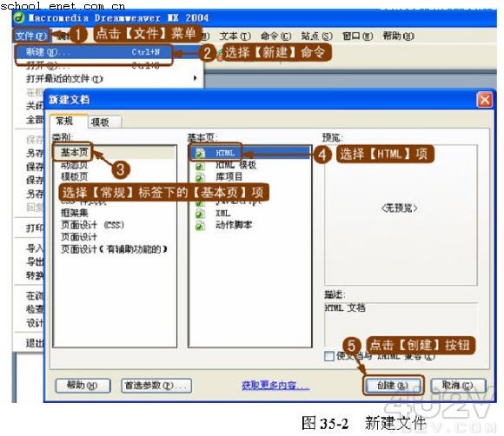This screenshot has width=504, height=436.
Task: Close the 新建文档 dialog
Action: tap(484, 100)
